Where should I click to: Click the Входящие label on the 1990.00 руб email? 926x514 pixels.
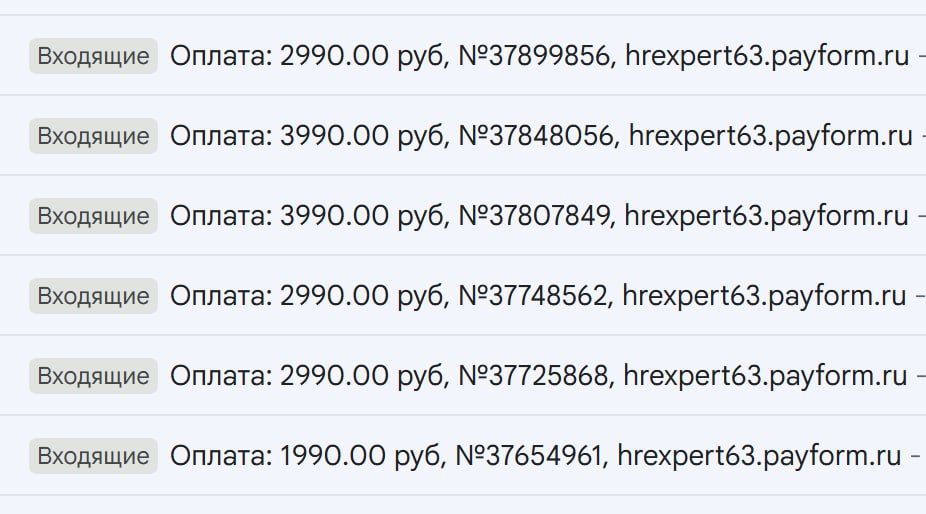(x=93, y=457)
